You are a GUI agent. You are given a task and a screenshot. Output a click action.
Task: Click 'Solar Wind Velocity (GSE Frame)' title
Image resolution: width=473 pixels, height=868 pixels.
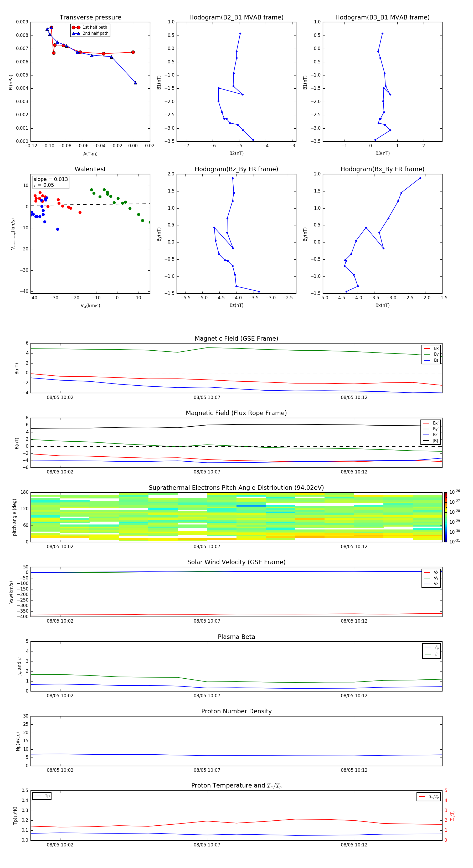pos(236,562)
